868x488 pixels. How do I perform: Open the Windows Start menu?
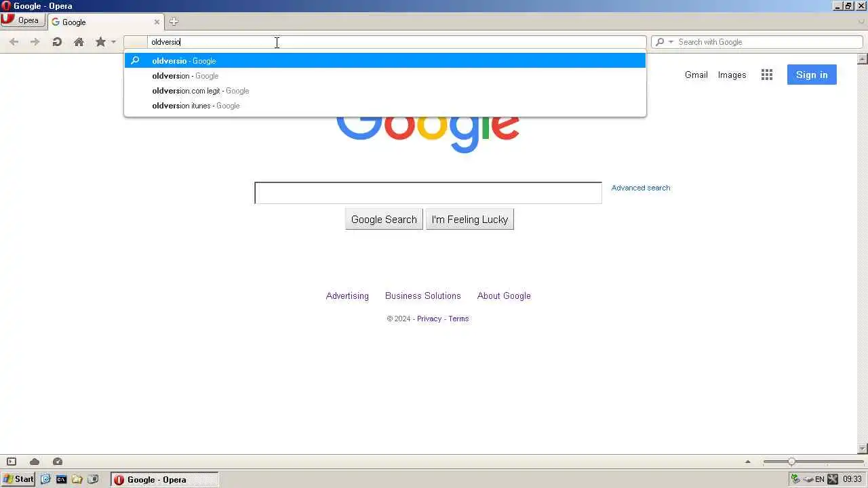(18, 479)
